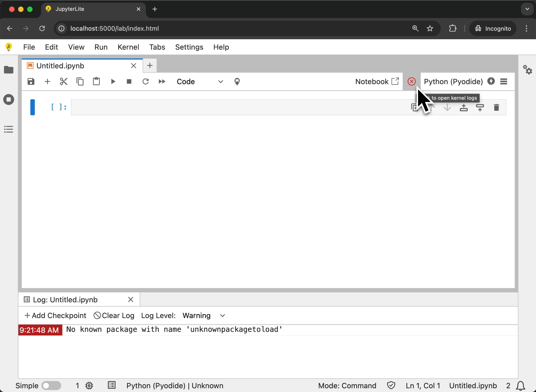
Task: Open the Kernel menu
Action: (128, 47)
